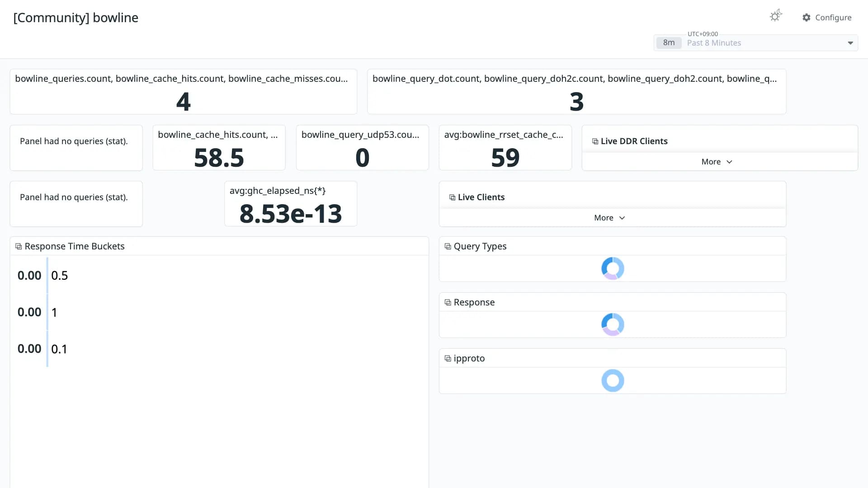Click the bowline_cache_hits.count panel title
868x488 pixels.
[x=218, y=135]
